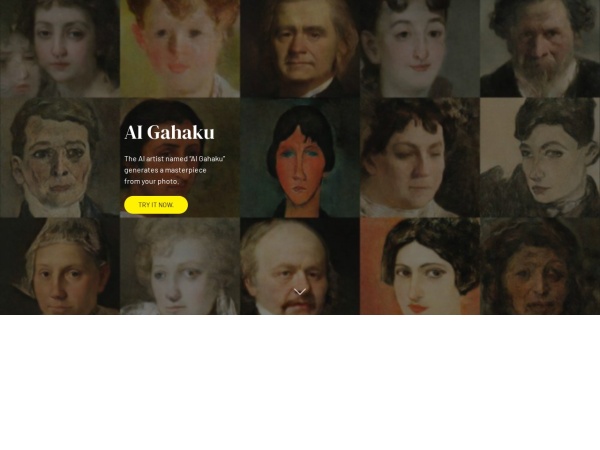Viewport: 600px width, 450px height.
Task: Open the red-haired child portrait on yellow background
Action: tap(180, 49)
